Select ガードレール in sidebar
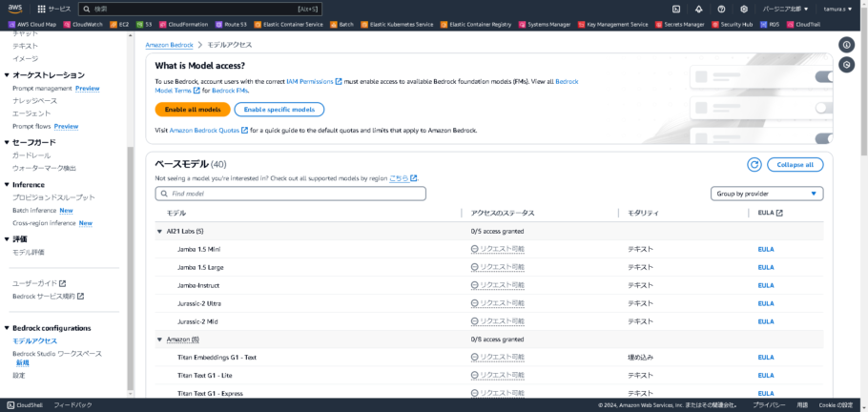Screen dimensions: 868x412 coord(31,155)
